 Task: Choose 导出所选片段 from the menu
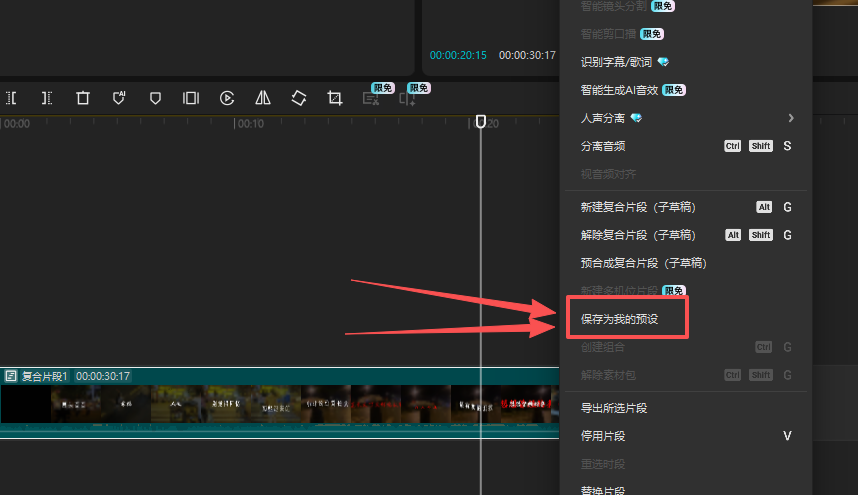(614, 408)
